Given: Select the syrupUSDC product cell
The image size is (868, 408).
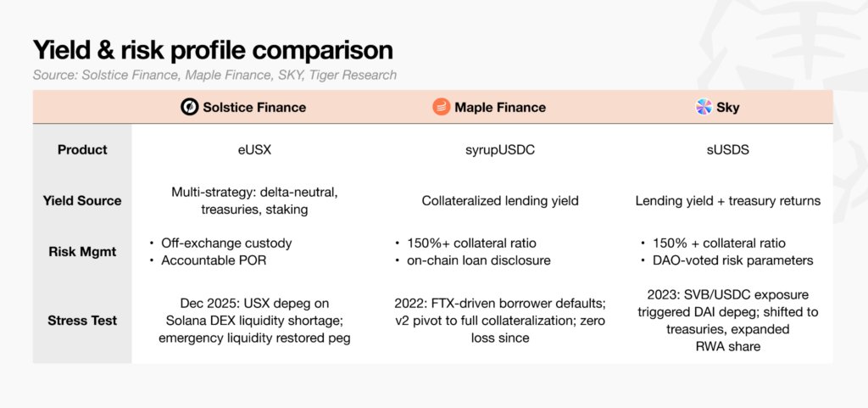Looking at the screenshot, I should click(x=500, y=150).
